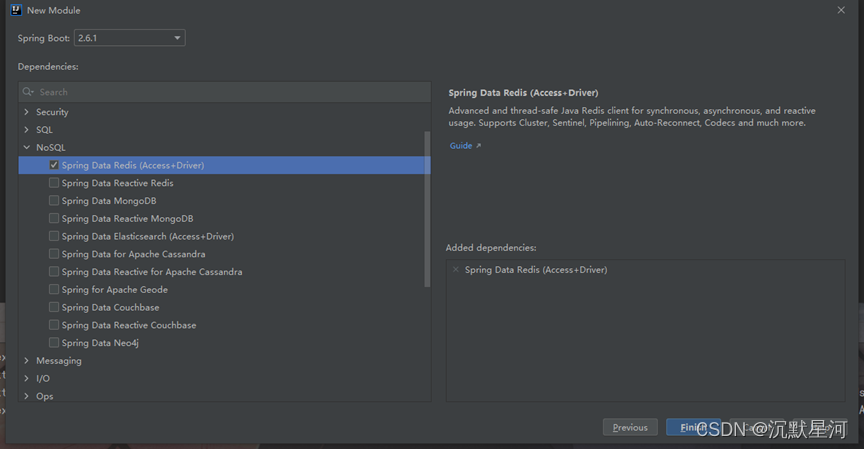This screenshot has width=864, height=449.
Task: Click 'Spring Data Redis (Access+Driver)' in Added dependencies
Action: coord(536,269)
